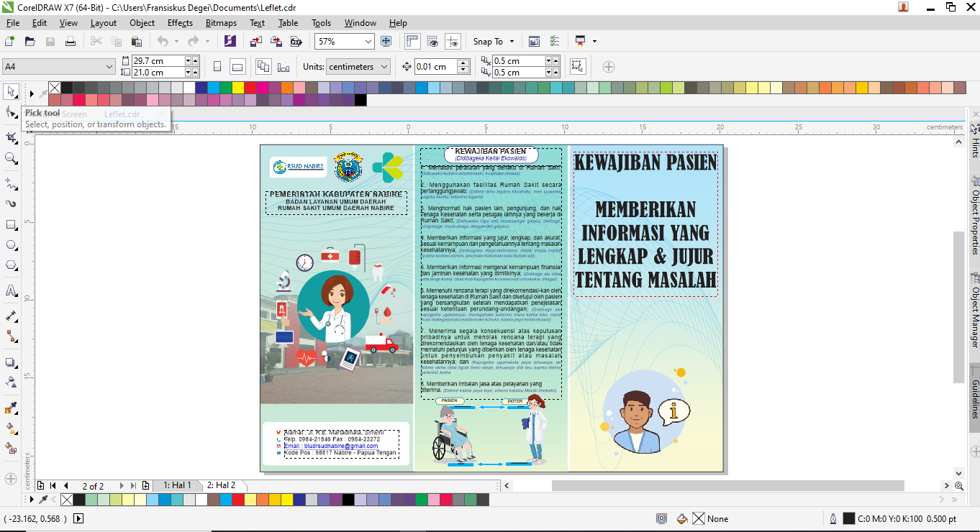Viewport: 980px width, 532px height.
Task: Open the File menu
Action: pyautogui.click(x=13, y=23)
